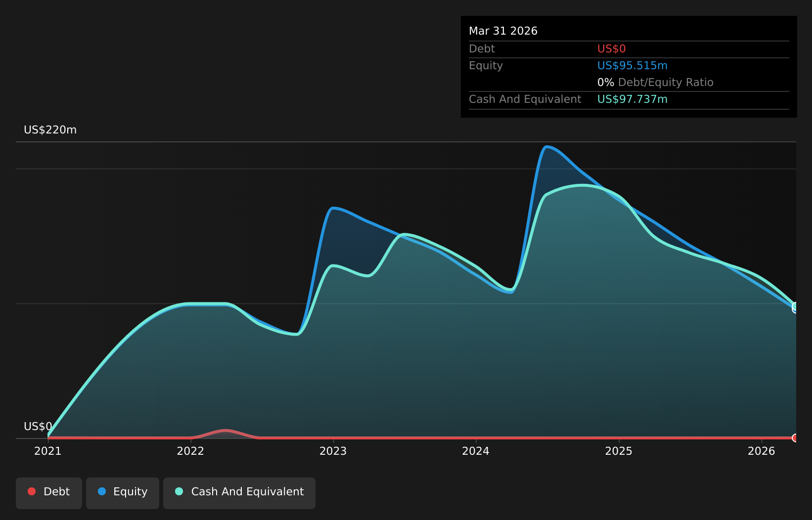Toggle the Equity legend button
The height and width of the screenshot is (520, 812).
click(x=123, y=493)
